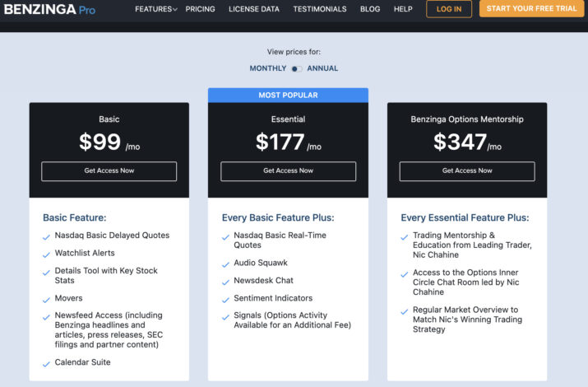Click checkmark beside Sentiment Indicators
The height and width of the screenshot is (387, 588).
coord(225,300)
